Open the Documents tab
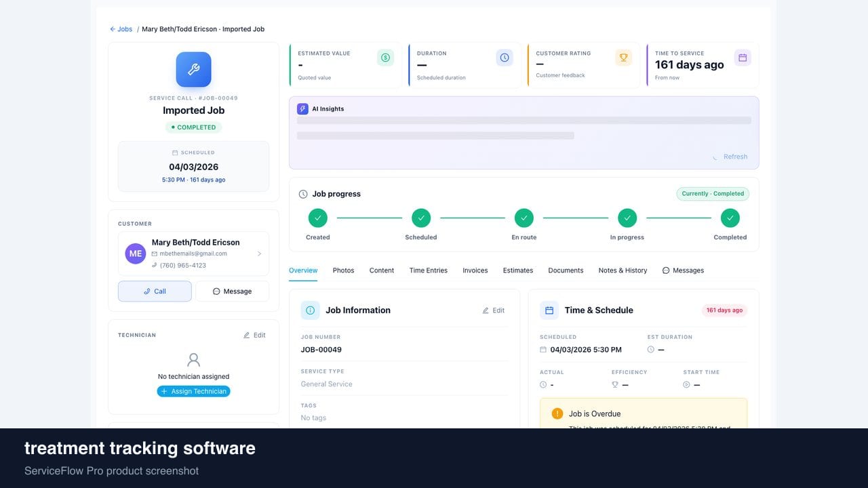 [x=566, y=270]
